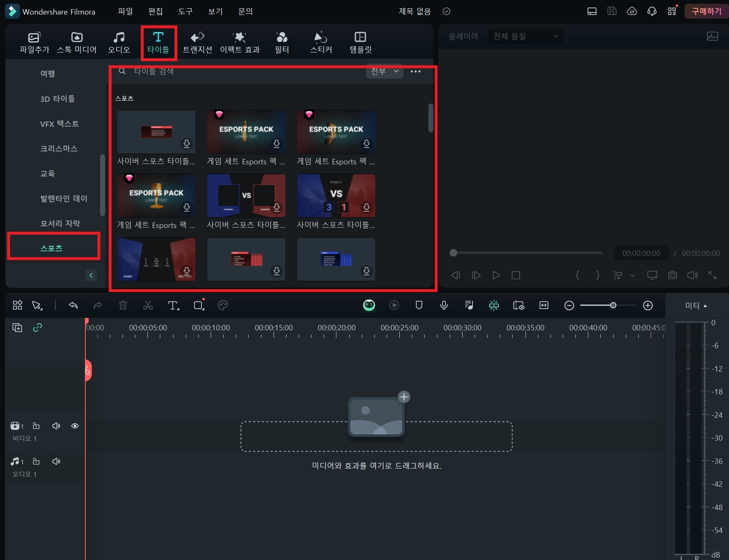Screen dimensions: 729x560
Task: Select the VS two-box title thumbnail
Action: [x=246, y=196]
